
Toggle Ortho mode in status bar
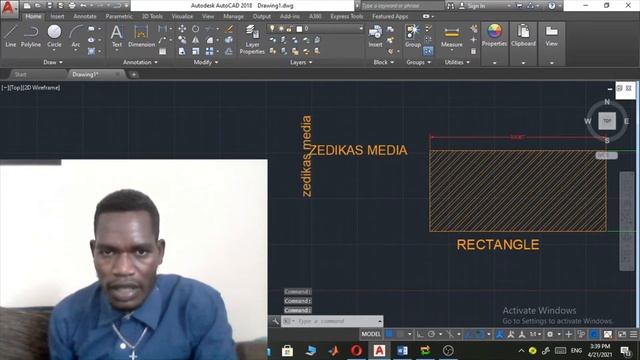[420, 334]
